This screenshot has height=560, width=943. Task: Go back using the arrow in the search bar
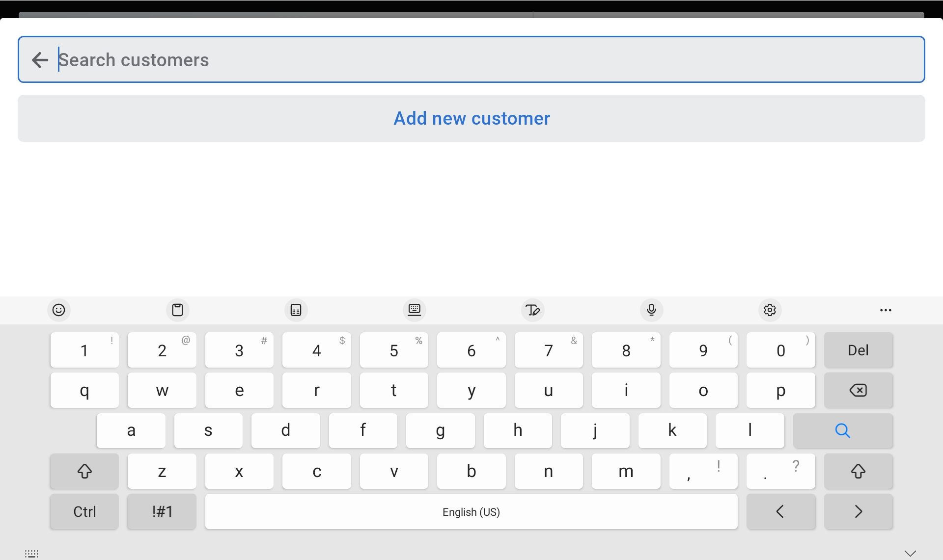pyautogui.click(x=40, y=59)
